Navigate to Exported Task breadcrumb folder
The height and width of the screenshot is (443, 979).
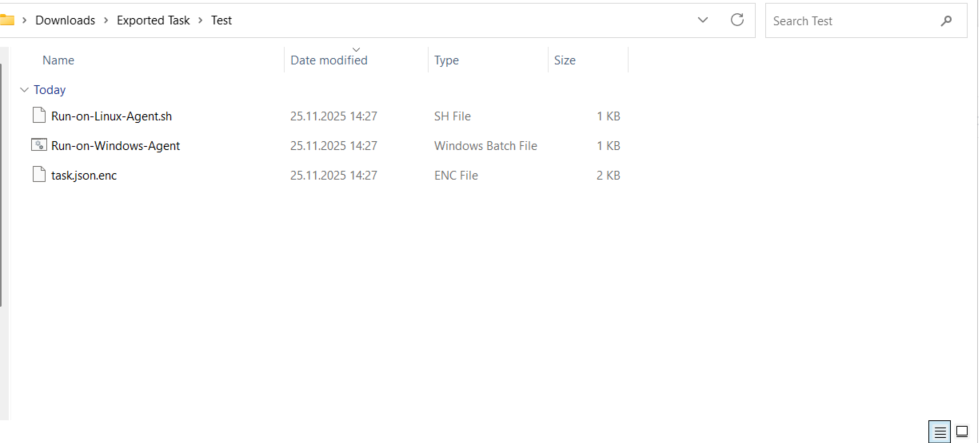(x=152, y=20)
